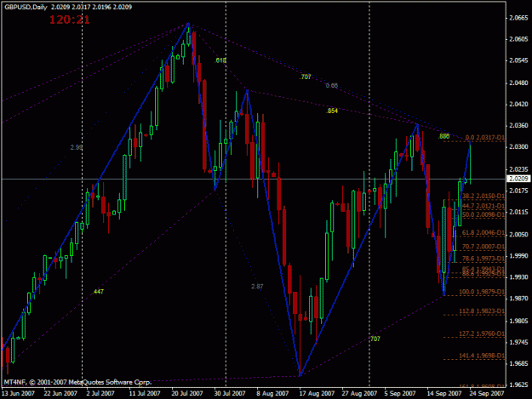Screen dimensions: 532x399
Task: Click the 2.98 projection ratio label
Action: point(77,147)
